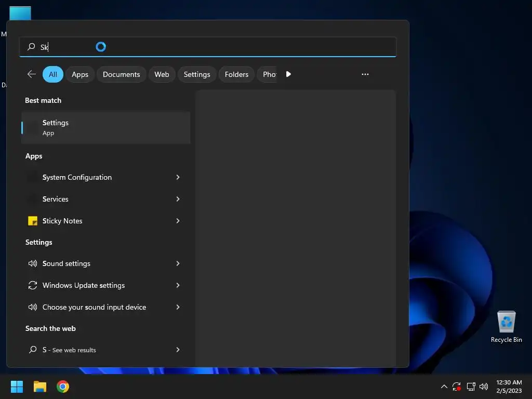Switch to the partially shown Photos filter

point(268,74)
